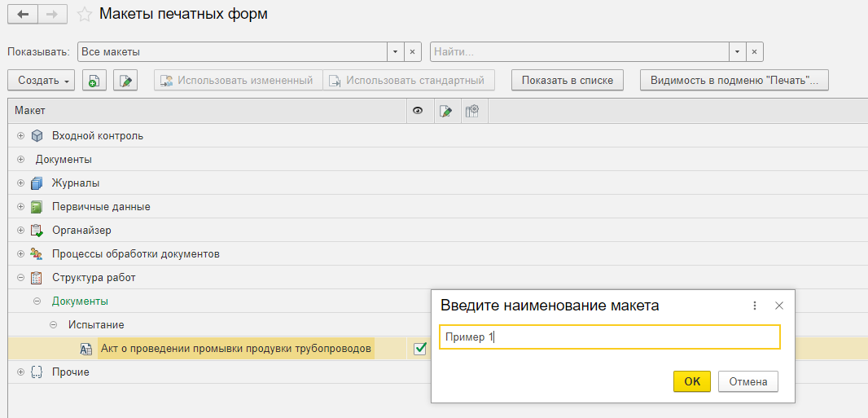Open the Все макеты filter dropdown

click(395, 52)
